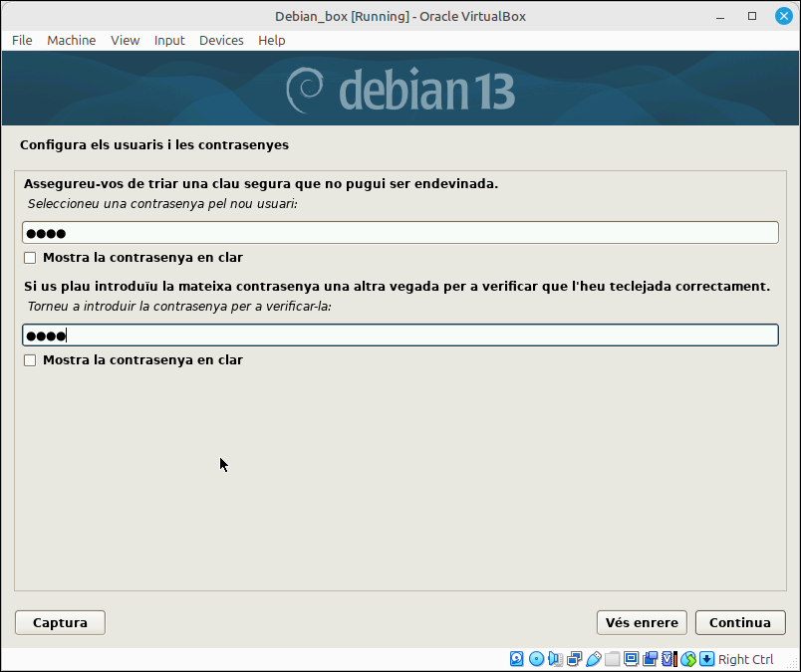Click the keyboard capture arrow icon
This screenshot has width=801, height=672.
point(706,659)
